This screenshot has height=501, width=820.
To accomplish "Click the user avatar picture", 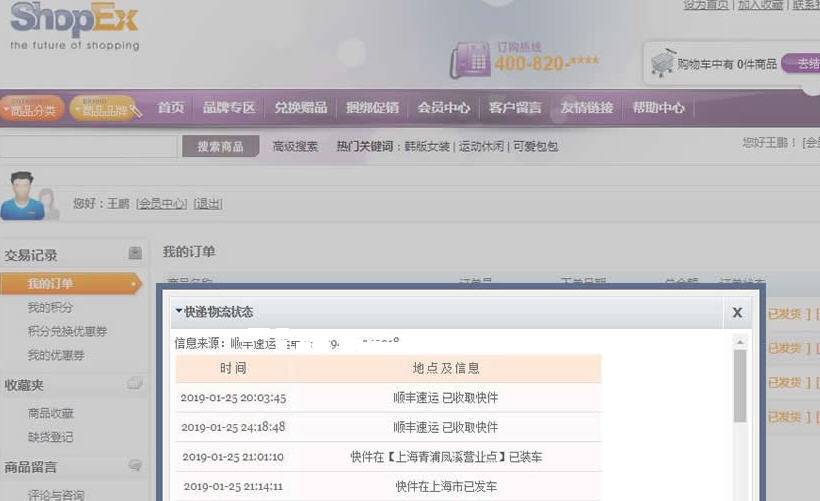I will pos(29,196).
